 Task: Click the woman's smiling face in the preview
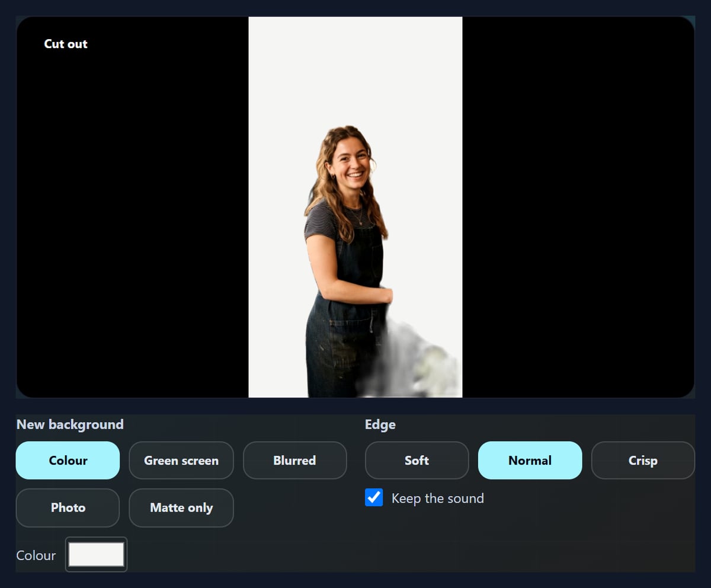coord(350,159)
